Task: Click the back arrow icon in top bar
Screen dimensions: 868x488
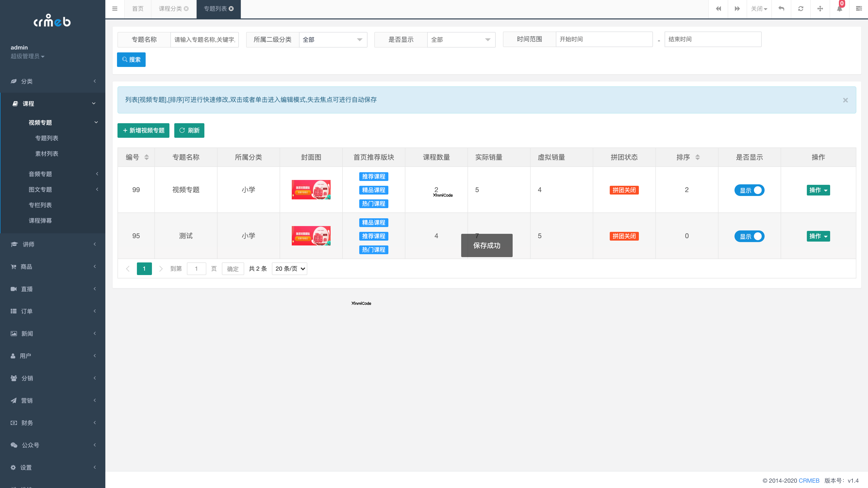Action: point(781,9)
